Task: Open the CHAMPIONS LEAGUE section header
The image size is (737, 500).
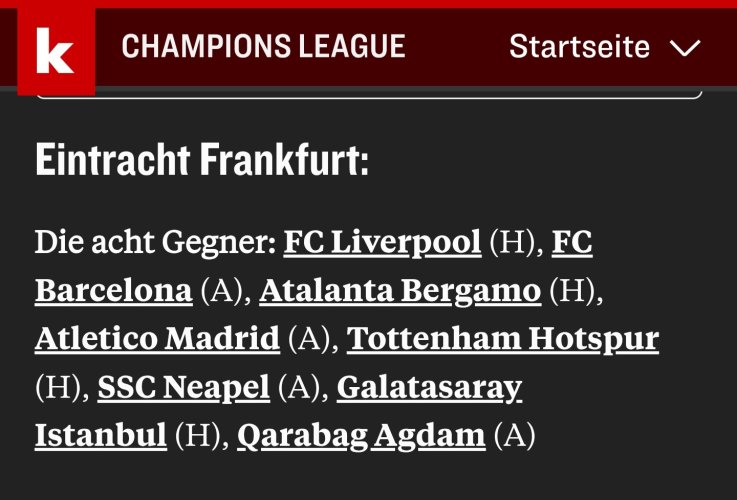Action: tap(263, 46)
